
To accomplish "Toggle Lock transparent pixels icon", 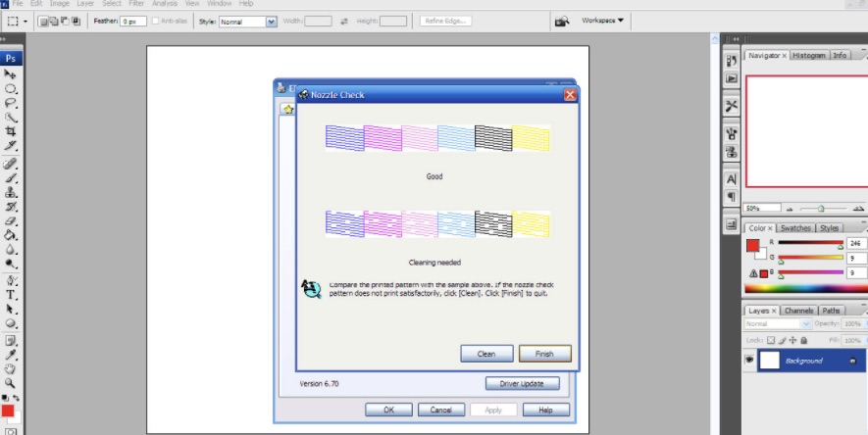I will pyautogui.click(x=771, y=340).
